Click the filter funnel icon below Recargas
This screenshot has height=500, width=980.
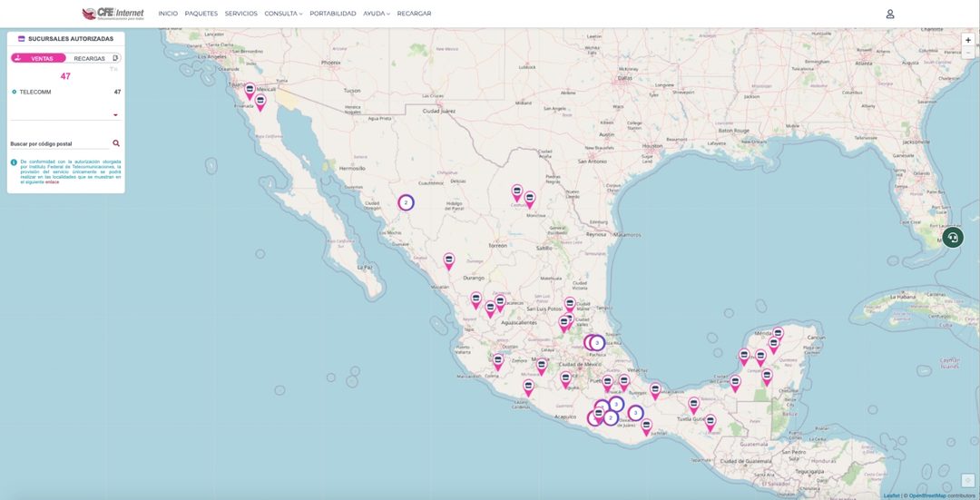[113, 69]
